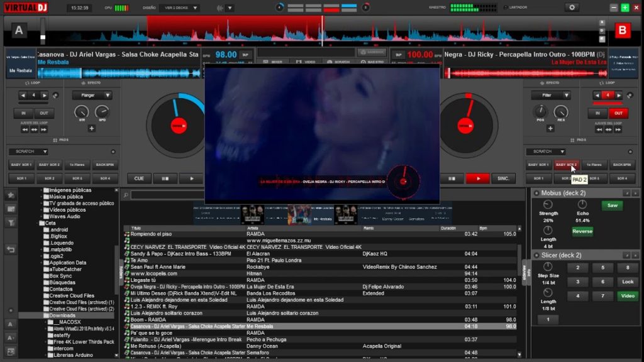Adjust SPD effect knob on left deck
This screenshot has width=644, height=362.
pyautogui.click(x=102, y=112)
